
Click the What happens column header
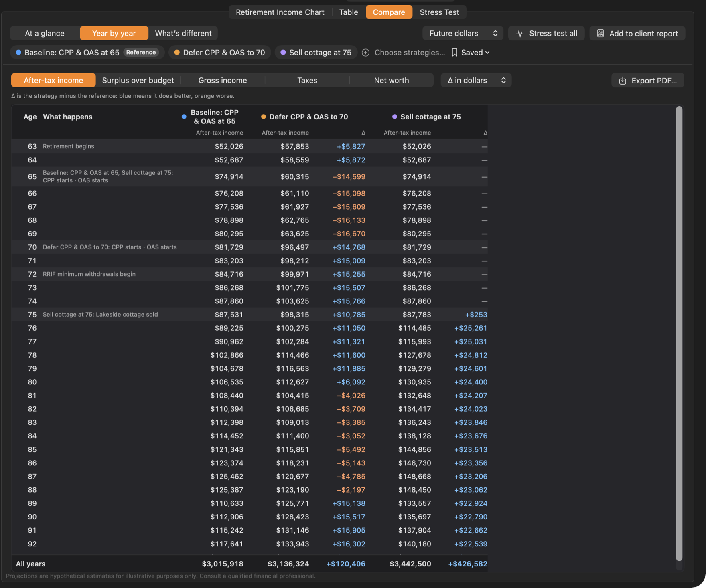(68, 117)
